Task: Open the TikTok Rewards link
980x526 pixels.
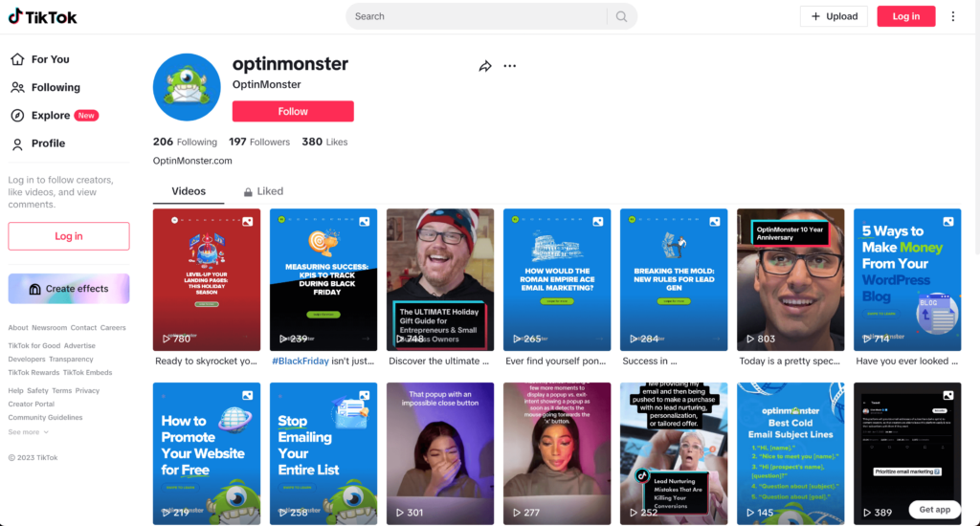Action: pyautogui.click(x=33, y=373)
